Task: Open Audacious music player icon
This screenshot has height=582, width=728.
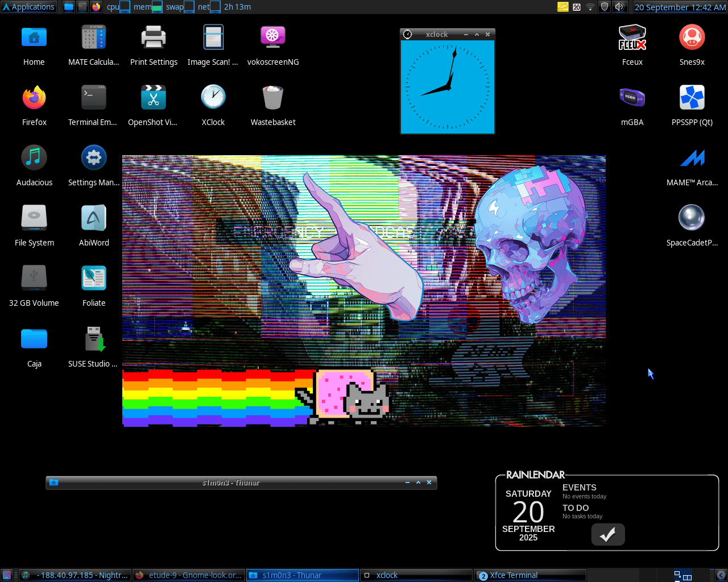Action: click(x=34, y=158)
